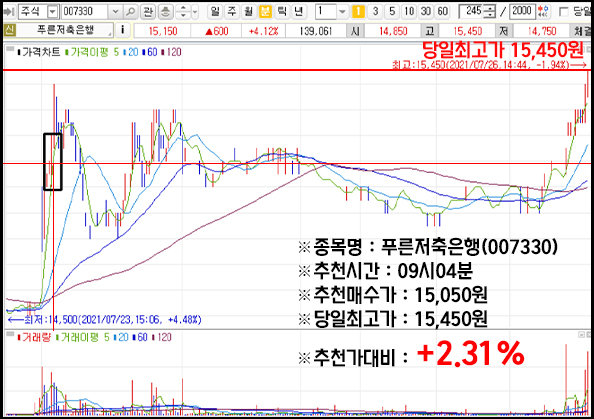The image size is (594, 419).
Task: Expand the stock code history dropdown arrow
Action: [x=115, y=12]
